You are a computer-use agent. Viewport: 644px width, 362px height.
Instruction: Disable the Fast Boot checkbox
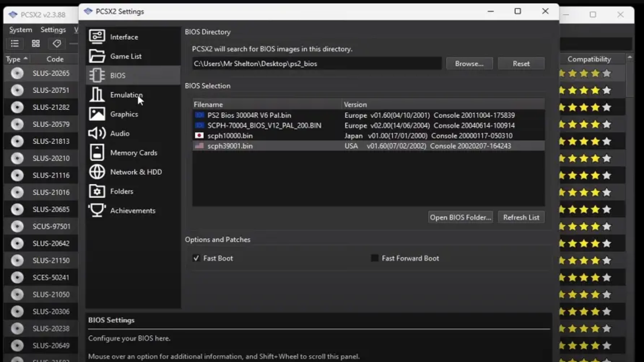click(x=196, y=258)
